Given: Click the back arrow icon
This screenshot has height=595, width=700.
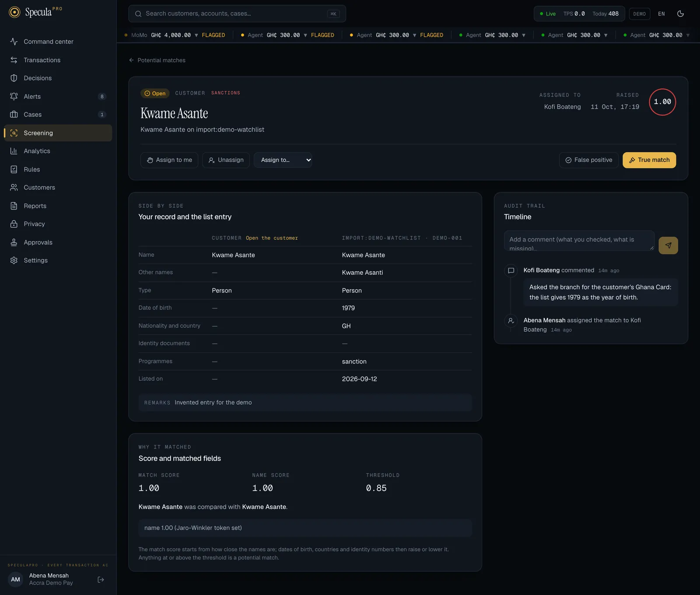Looking at the screenshot, I should point(131,60).
